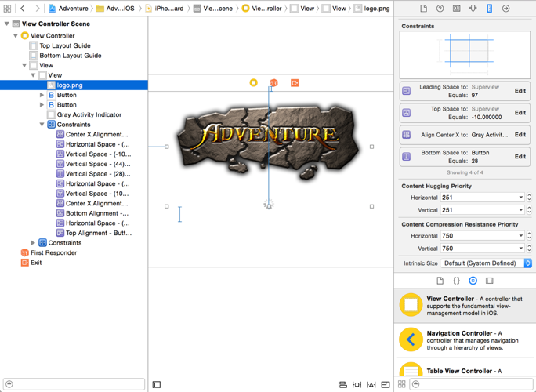Edit the Align Center X constraint
Screen dimensions: 536x392
[520, 134]
